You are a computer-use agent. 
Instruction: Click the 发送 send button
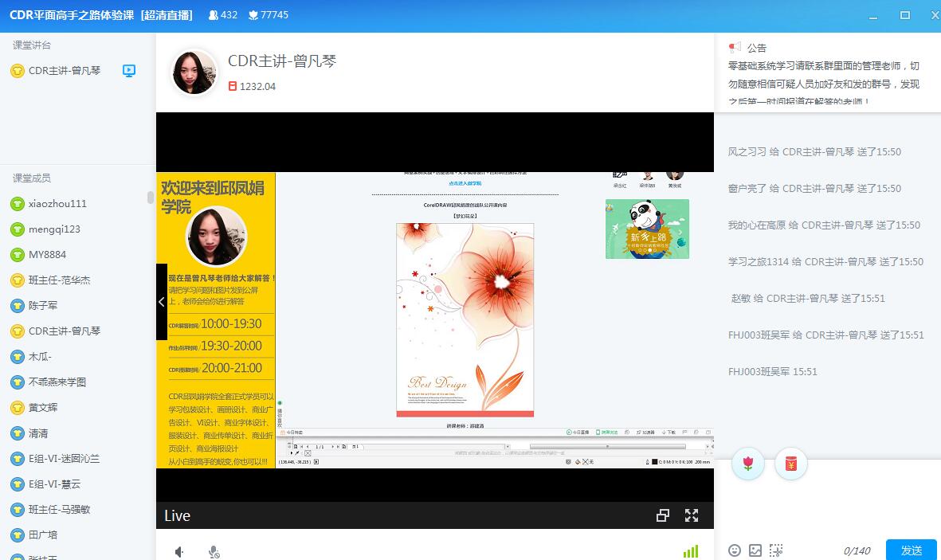(x=911, y=550)
